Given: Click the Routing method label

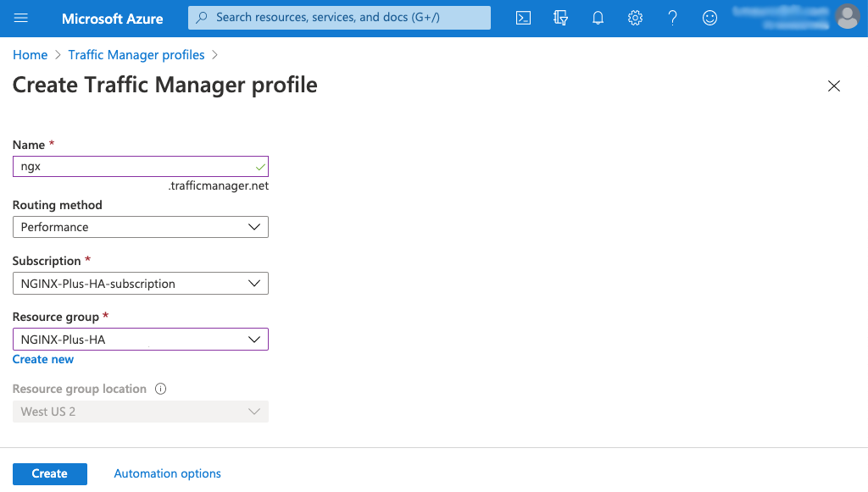Looking at the screenshot, I should coord(58,205).
